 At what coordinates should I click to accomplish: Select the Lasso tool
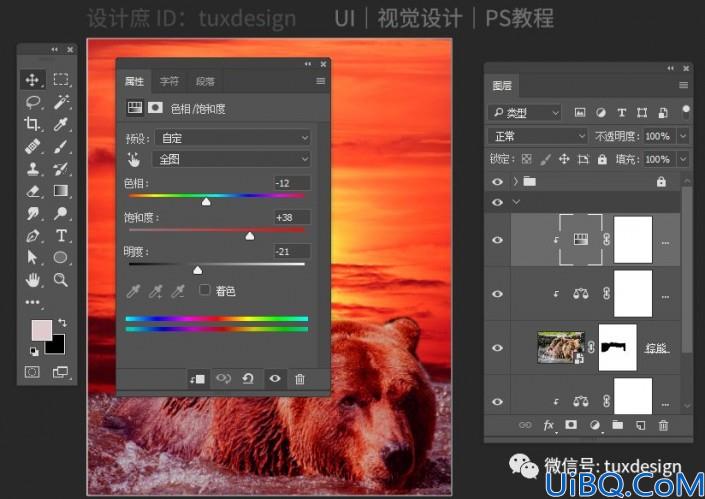[x=33, y=102]
